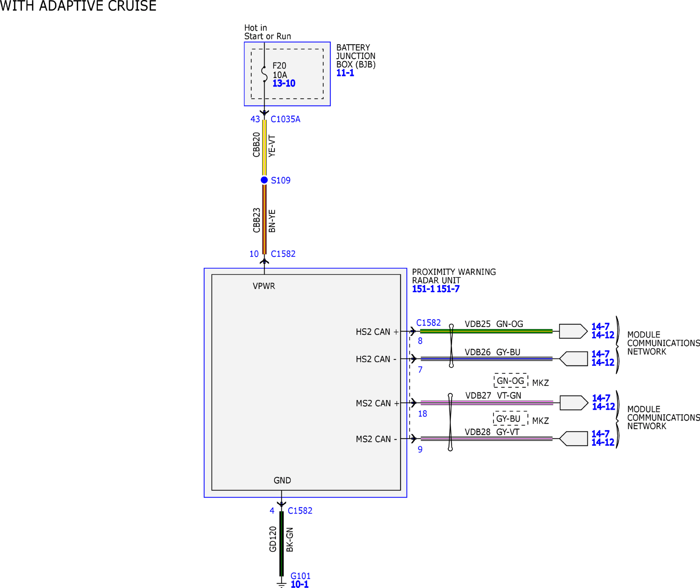Screen dimensions: 700x588
Task: Click the BATTERY JUNCTION BOX (BJB) title
Action: coord(356,56)
